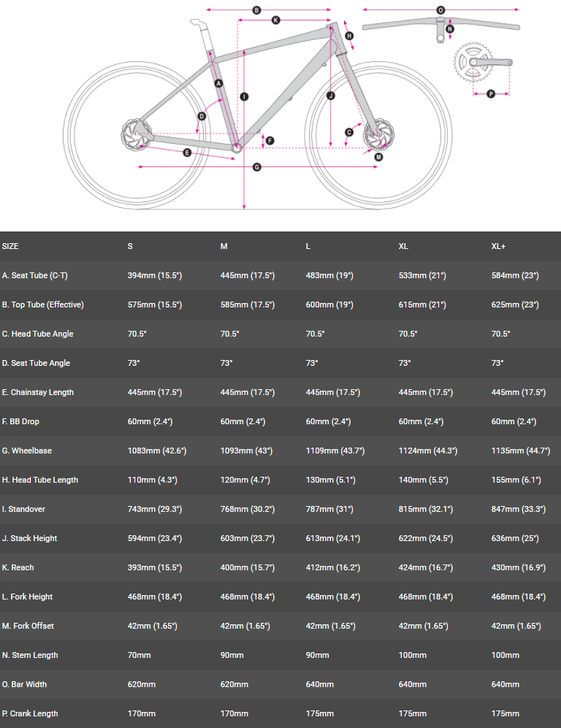Click the D seat tube angle marker
The image size is (561, 728).
click(202, 115)
